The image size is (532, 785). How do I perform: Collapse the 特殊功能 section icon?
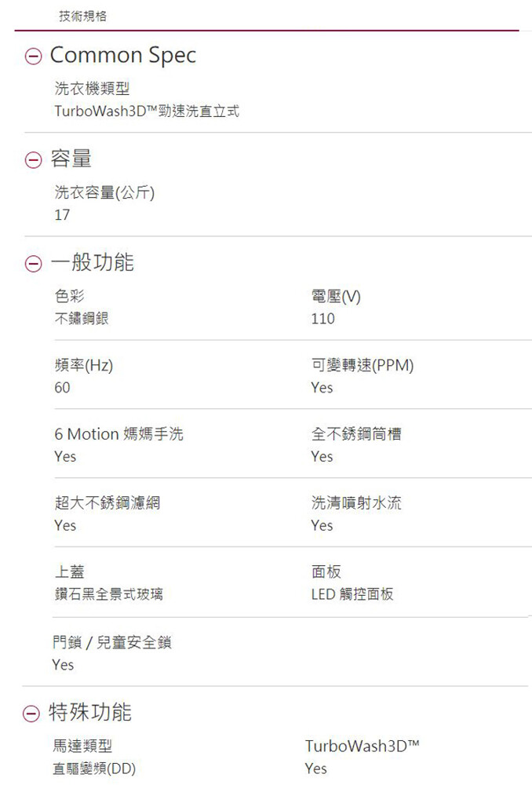(31, 714)
